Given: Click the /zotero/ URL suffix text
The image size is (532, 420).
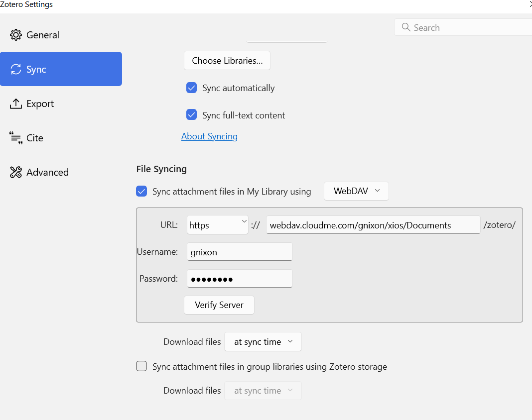Looking at the screenshot, I should click(x=500, y=225).
